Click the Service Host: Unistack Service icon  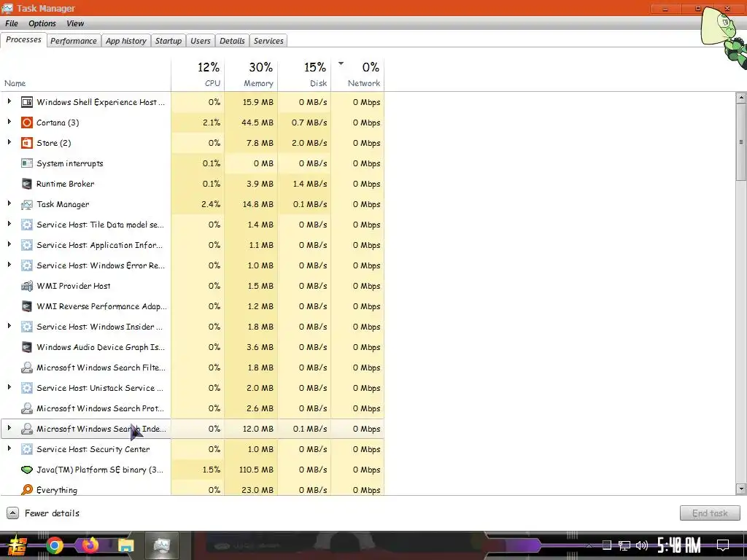27,388
